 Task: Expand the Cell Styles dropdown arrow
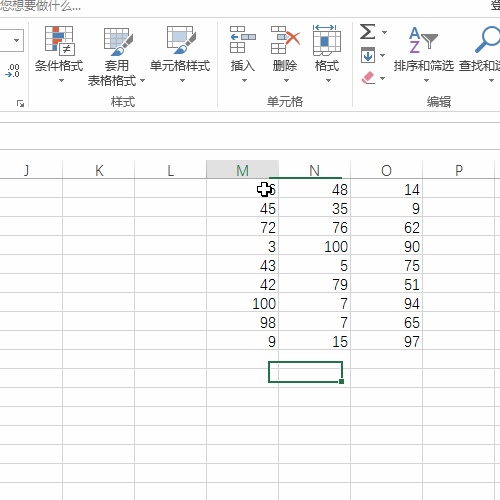[182, 80]
